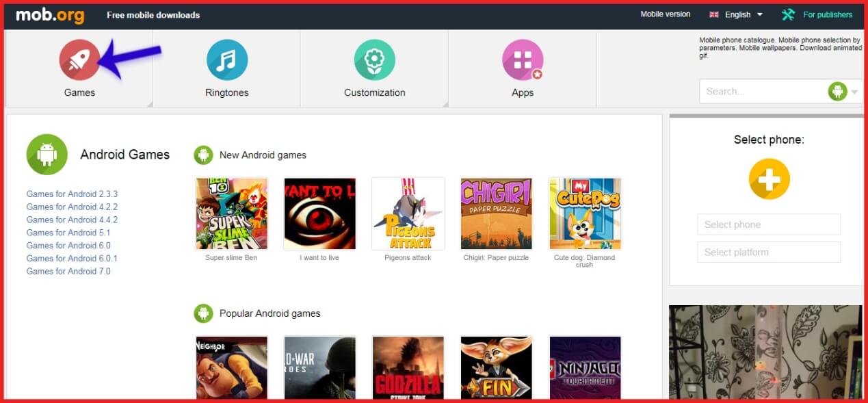Select the Customization flower icon
This screenshot has height=403, width=868.
374,60
